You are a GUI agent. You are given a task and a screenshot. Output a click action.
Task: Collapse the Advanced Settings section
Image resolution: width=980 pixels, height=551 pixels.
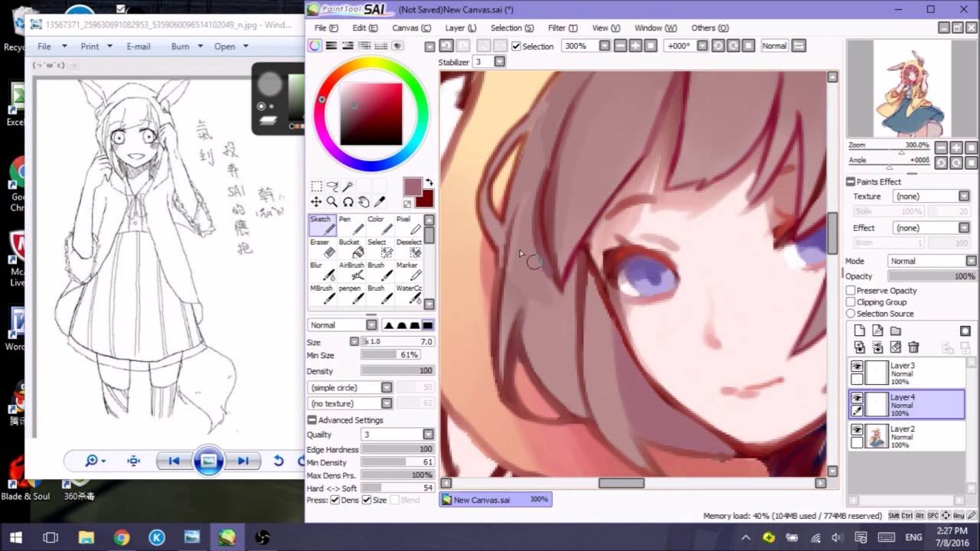[x=312, y=420]
